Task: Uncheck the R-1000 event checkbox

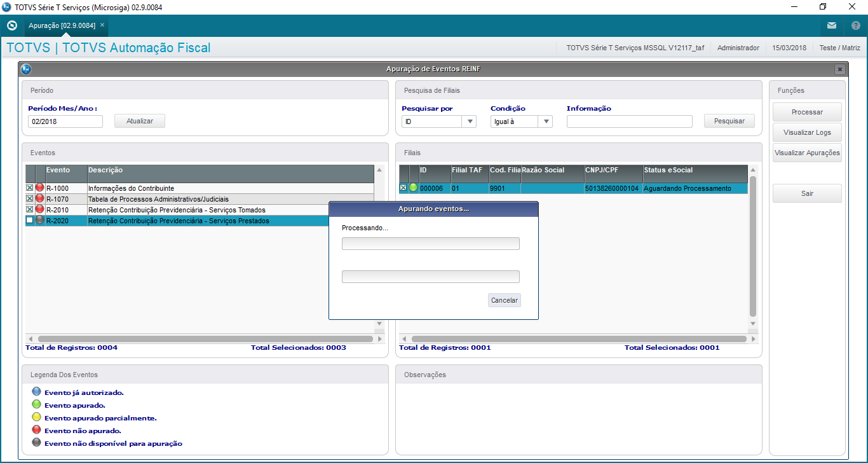Action: (x=29, y=188)
